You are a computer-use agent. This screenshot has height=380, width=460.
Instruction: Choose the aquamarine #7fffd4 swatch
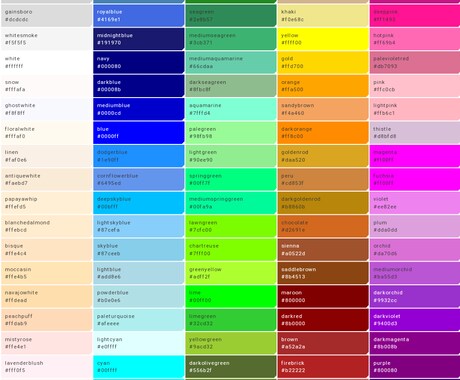tap(231, 109)
